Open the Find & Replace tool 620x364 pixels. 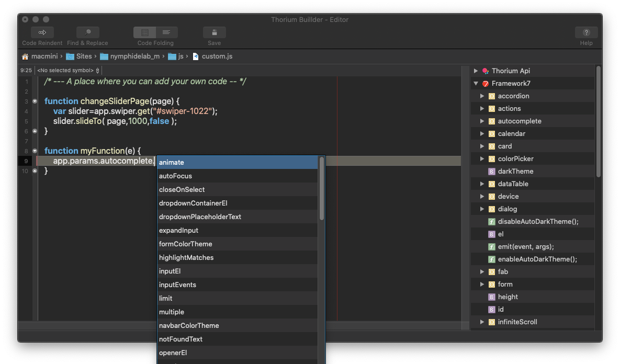pos(87,32)
